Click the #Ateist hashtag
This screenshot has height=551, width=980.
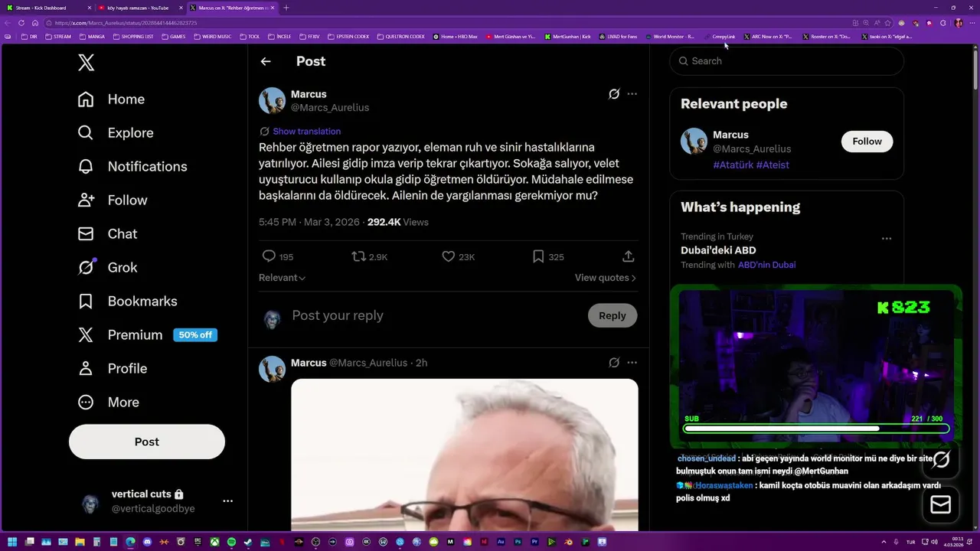(773, 165)
